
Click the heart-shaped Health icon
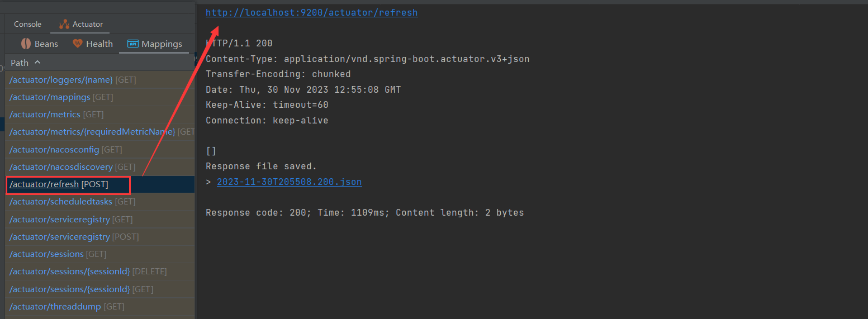[x=78, y=44]
